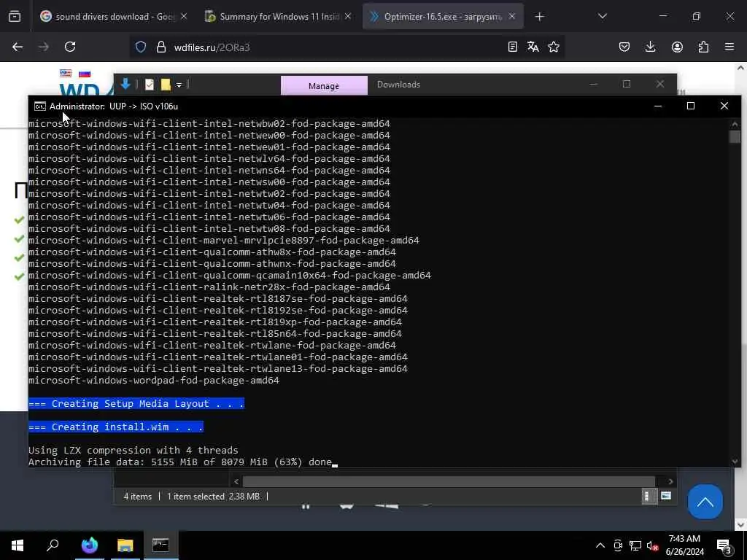Click New folder quick access icon in Explorer
Image resolution: width=747 pixels, height=560 pixels.
click(x=166, y=85)
